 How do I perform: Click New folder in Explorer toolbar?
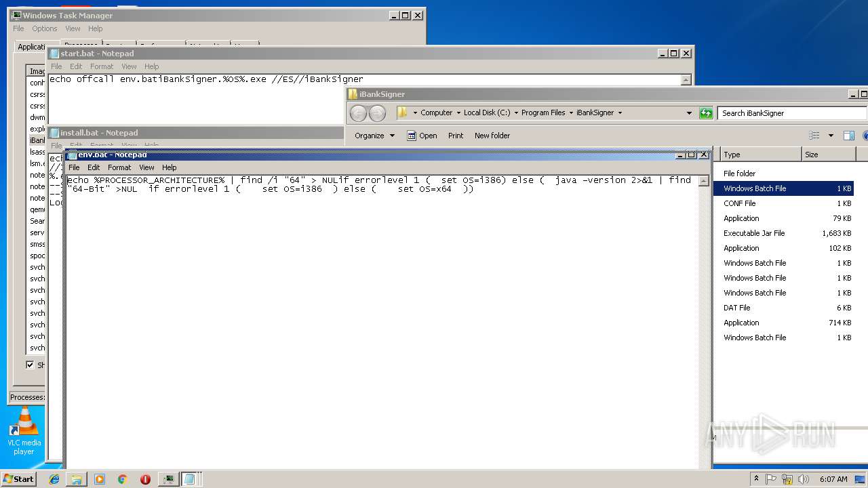coord(492,136)
